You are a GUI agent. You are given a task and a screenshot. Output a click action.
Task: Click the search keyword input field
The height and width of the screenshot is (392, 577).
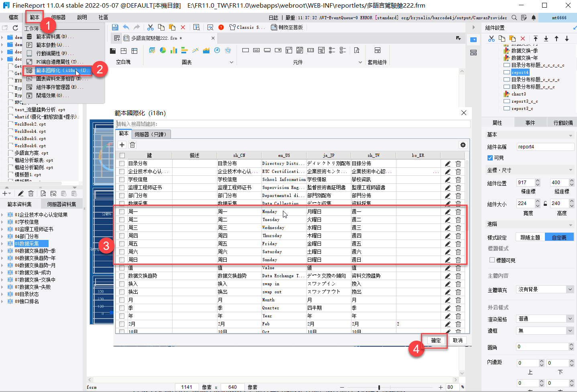[293, 124]
